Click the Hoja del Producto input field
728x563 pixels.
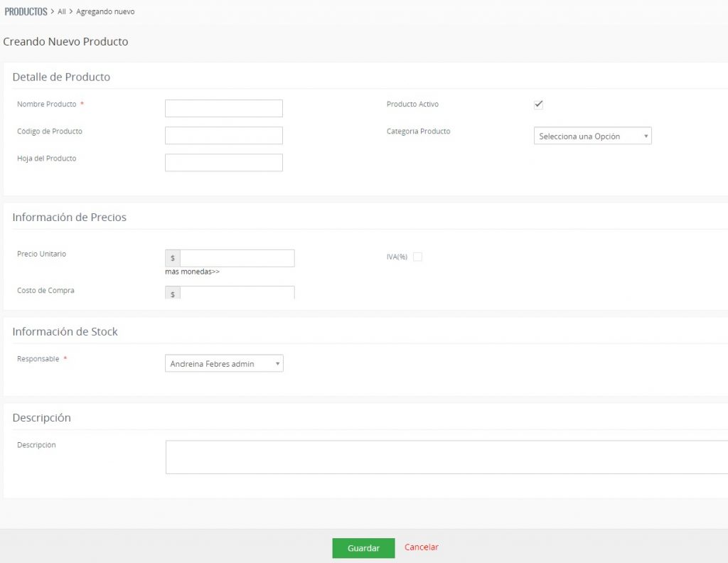click(223, 163)
